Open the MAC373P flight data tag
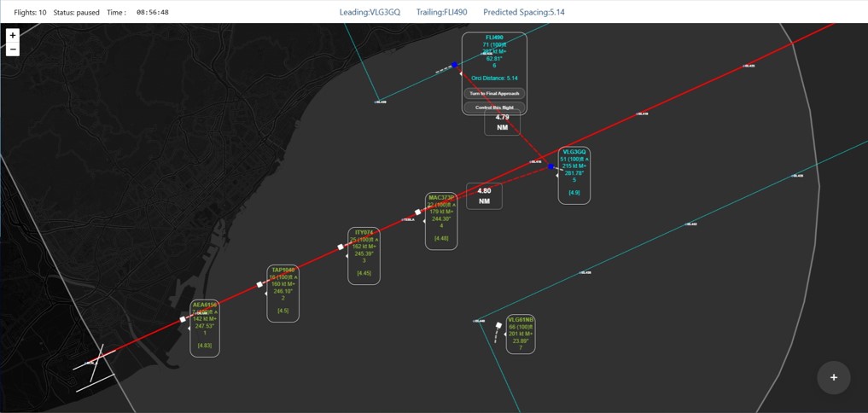This screenshot has height=413, width=868. point(441,221)
